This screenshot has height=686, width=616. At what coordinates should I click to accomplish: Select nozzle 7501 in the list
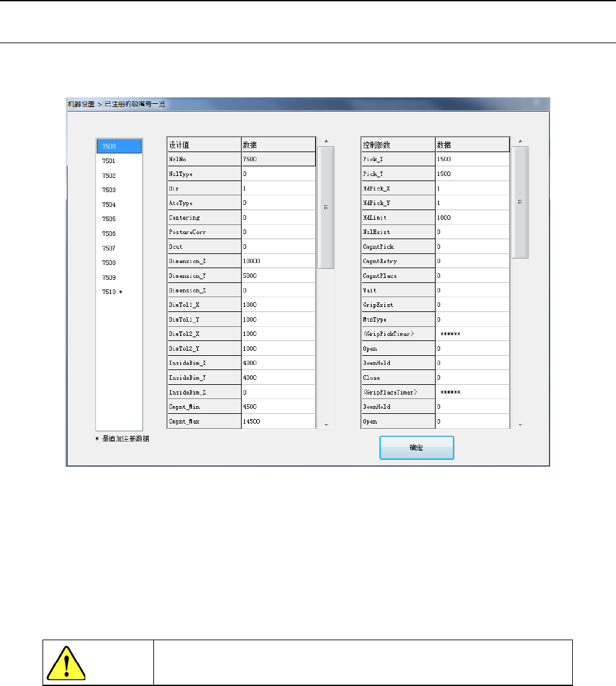(119, 161)
